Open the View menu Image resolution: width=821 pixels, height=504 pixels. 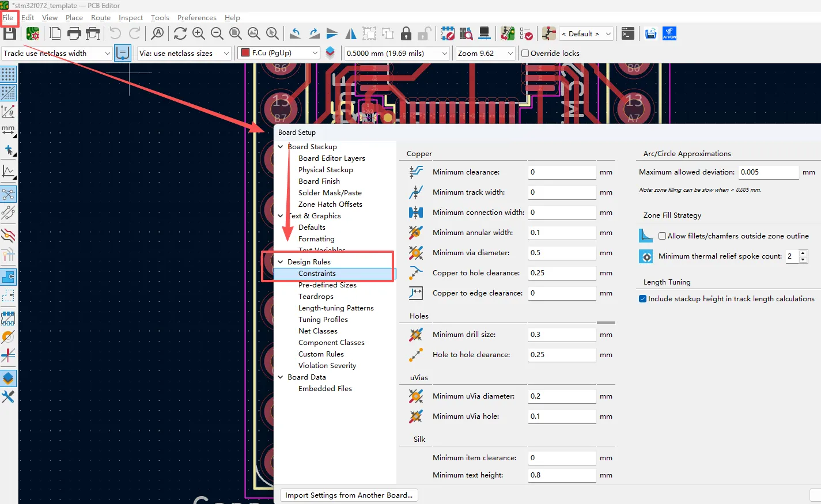pos(50,17)
